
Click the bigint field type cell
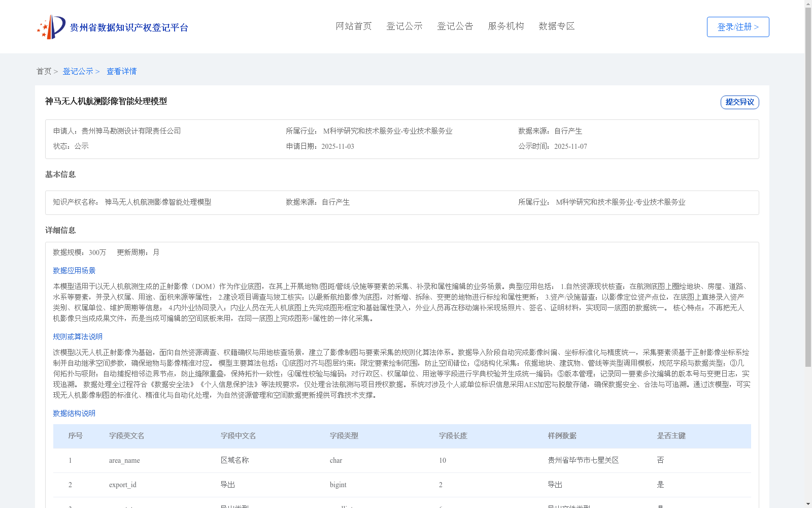point(338,485)
